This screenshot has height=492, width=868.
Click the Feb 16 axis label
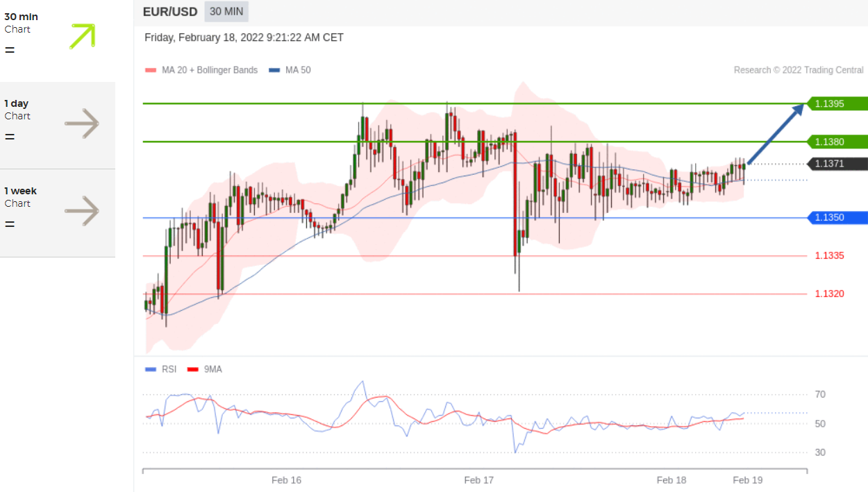pos(287,480)
